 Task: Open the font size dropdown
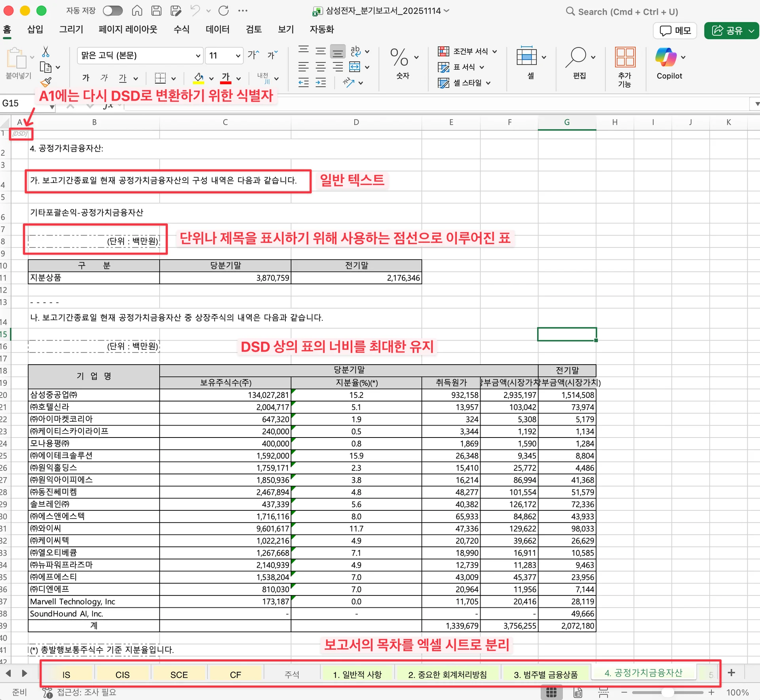click(238, 56)
